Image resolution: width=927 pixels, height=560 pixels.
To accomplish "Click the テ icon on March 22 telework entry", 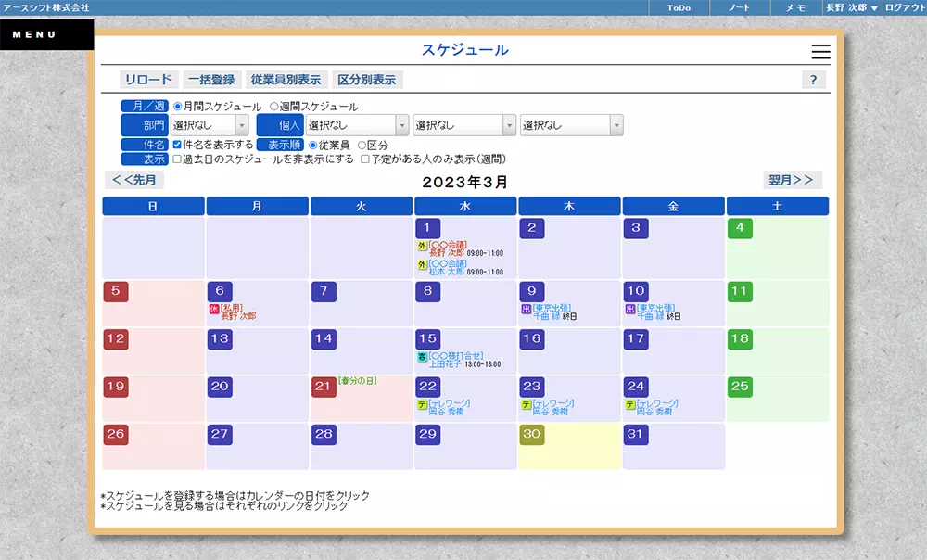I will (424, 402).
